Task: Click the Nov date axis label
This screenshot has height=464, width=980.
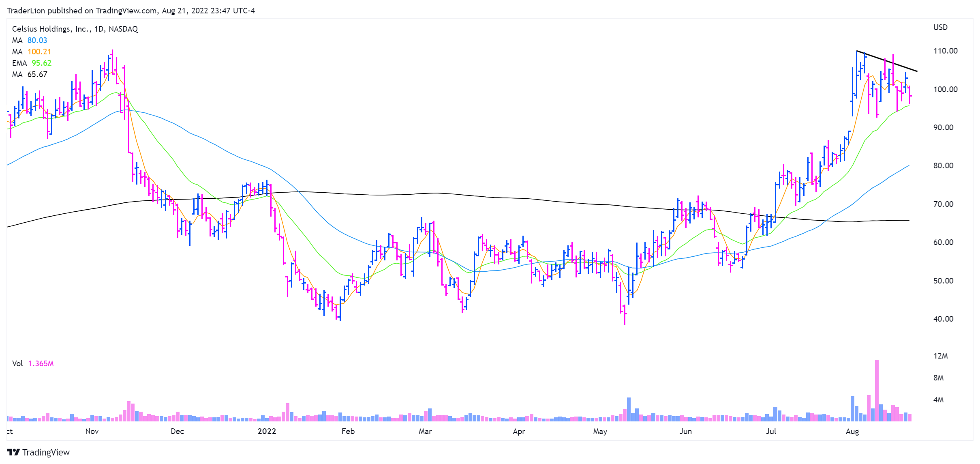Action: [x=92, y=431]
